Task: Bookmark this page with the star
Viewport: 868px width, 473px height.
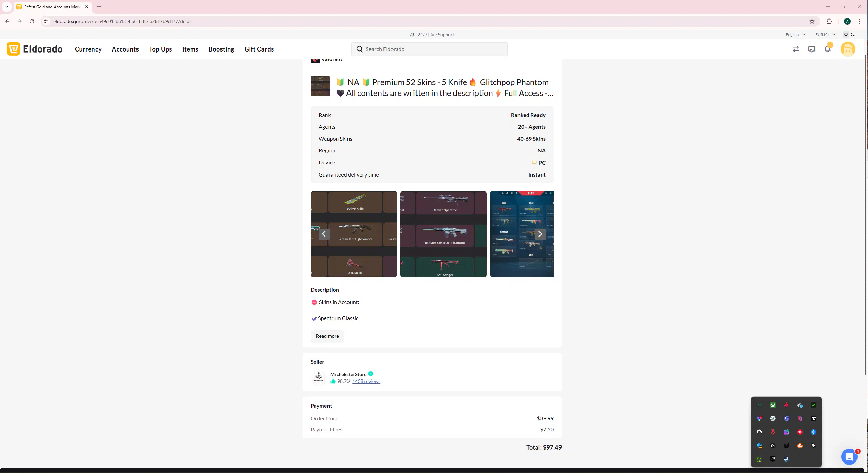Action: click(812, 21)
